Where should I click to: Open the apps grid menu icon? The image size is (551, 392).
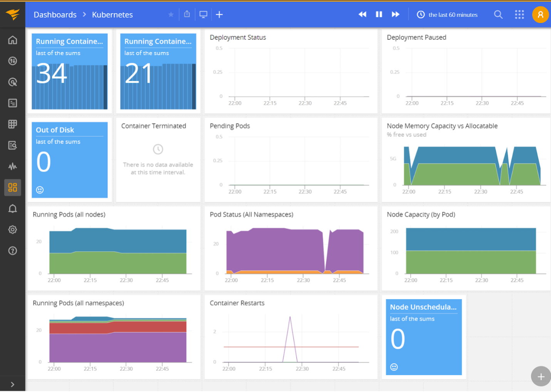[519, 15]
